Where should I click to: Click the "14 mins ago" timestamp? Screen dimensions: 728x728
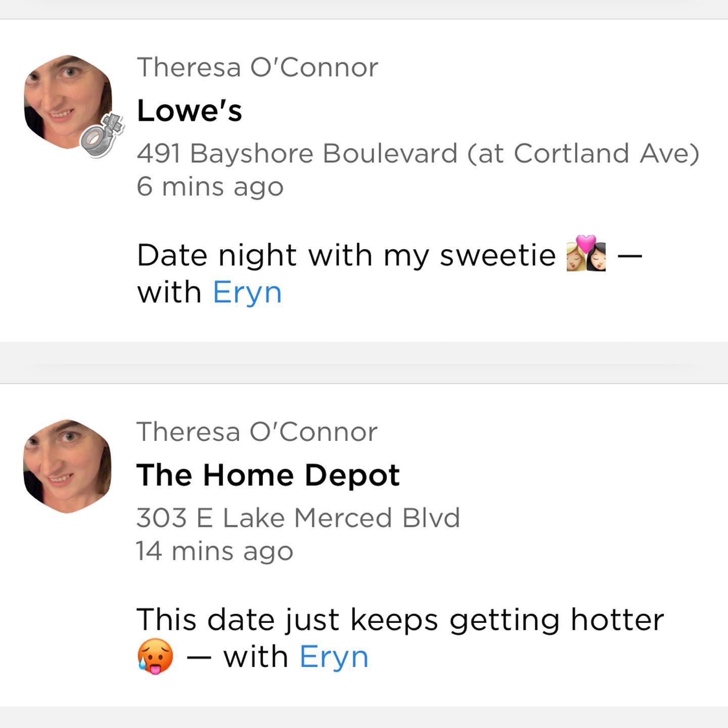pyautogui.click(x=214, y=551)
